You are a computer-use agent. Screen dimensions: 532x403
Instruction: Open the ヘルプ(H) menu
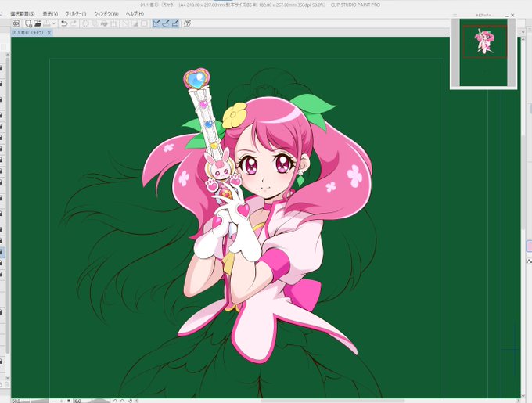click(135, 14)
